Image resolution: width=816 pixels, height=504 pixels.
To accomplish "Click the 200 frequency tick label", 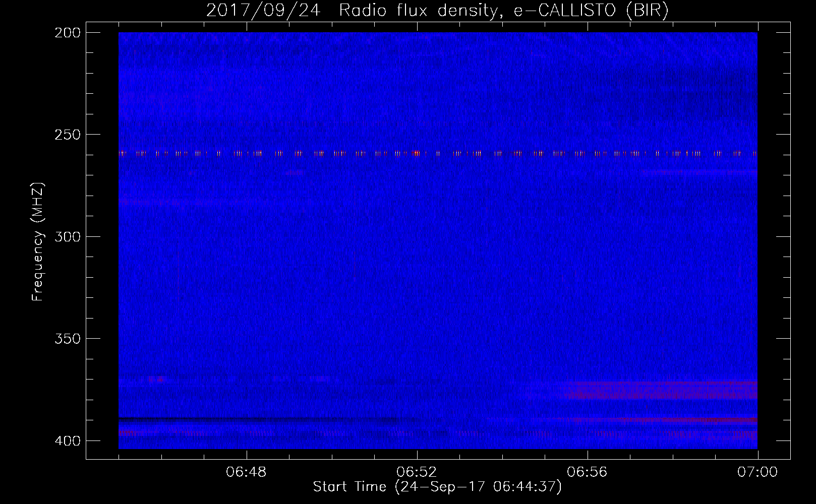I will (x=68, y=33).
